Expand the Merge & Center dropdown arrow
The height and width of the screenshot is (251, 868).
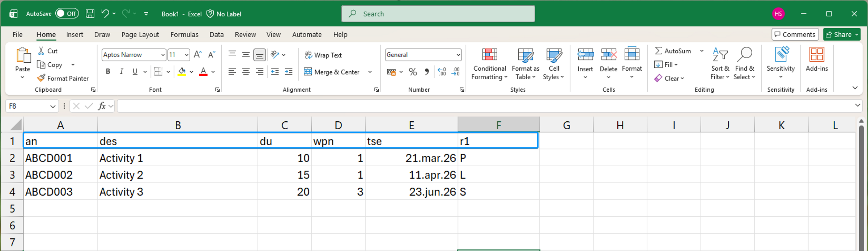[370, 72]
